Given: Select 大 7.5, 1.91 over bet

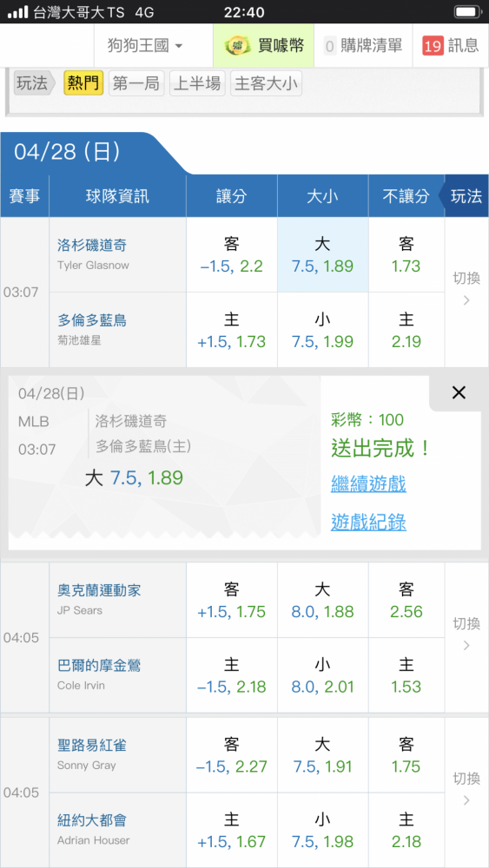Looking at the screenshot, I should [x=323, y=755].
